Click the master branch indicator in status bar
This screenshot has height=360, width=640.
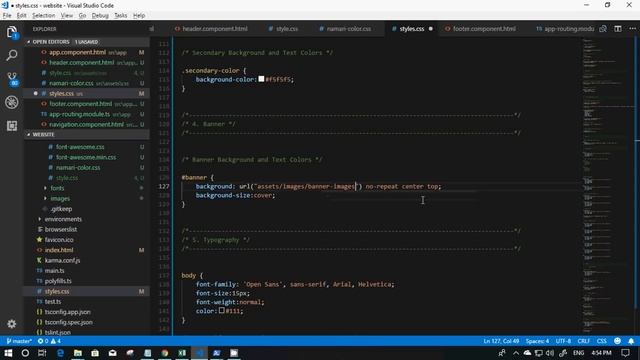[x=19, y=341]
